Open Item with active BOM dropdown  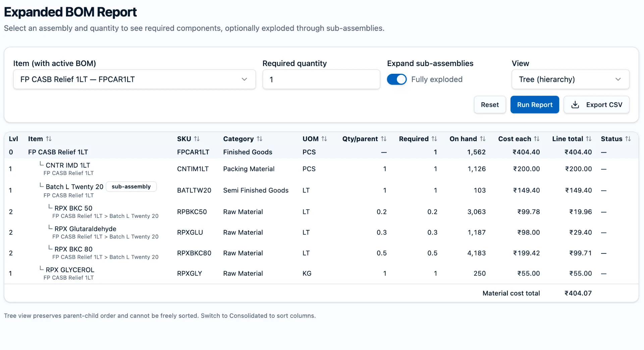[135, 79]
